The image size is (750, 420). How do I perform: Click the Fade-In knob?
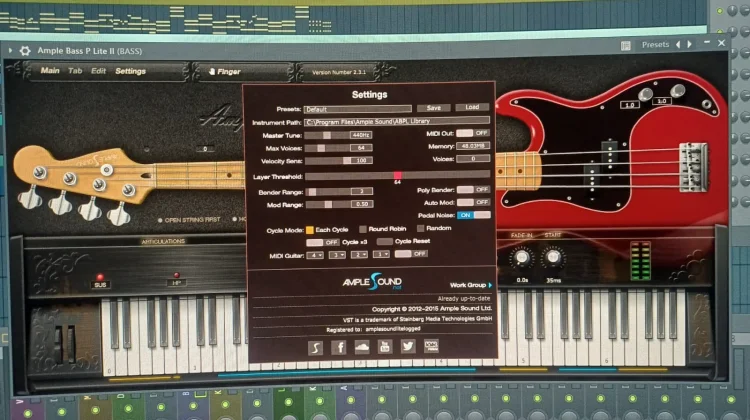coord(521,258)
